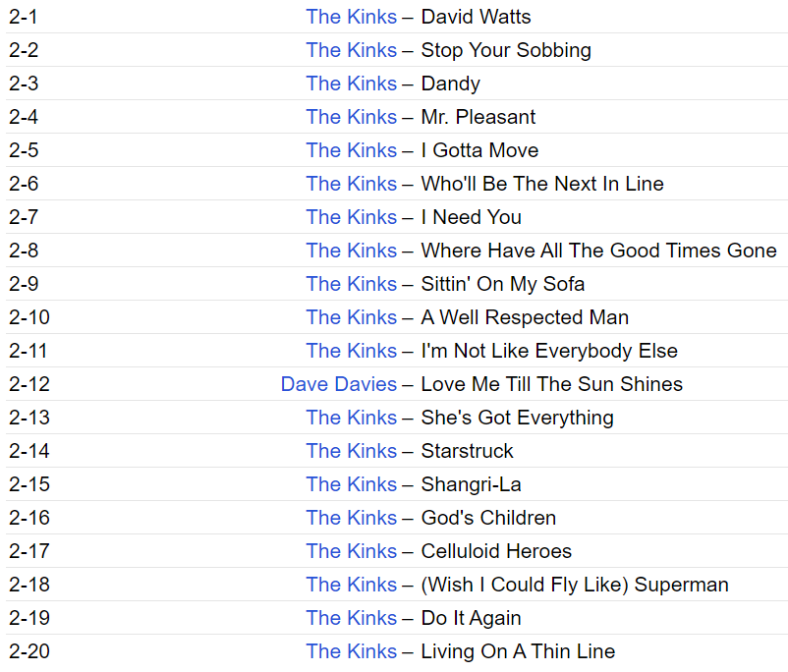788x672 pixels.
Task: Open The Kinks link for God's Children
Action: pyautogui.click(x=351, y=518)
